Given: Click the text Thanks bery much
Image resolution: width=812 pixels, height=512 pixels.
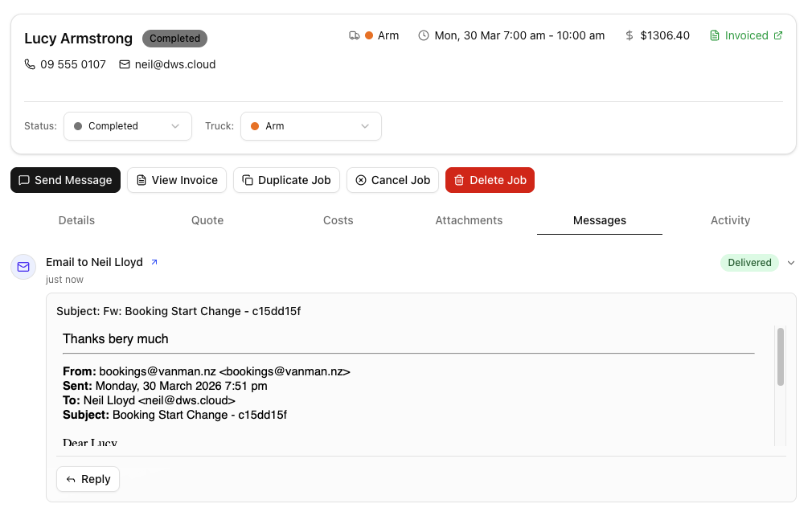Looking at the screenshot, I should (x=116, y=339).
